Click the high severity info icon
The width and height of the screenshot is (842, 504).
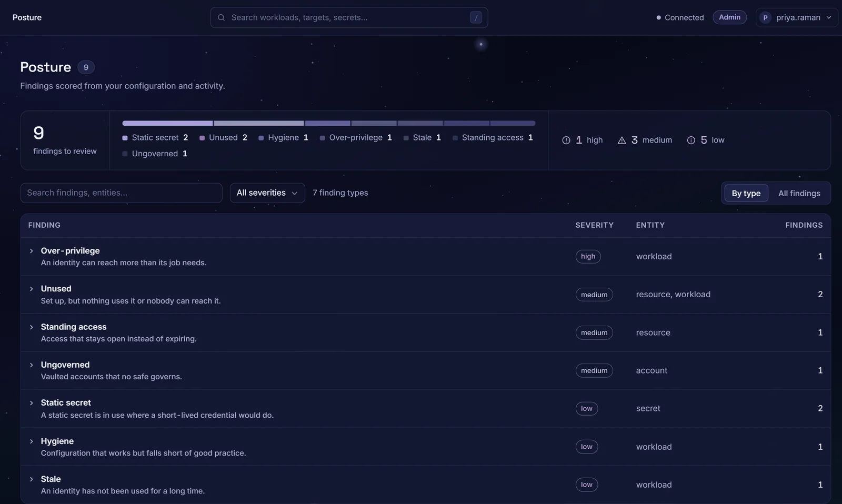click(566, 140)
